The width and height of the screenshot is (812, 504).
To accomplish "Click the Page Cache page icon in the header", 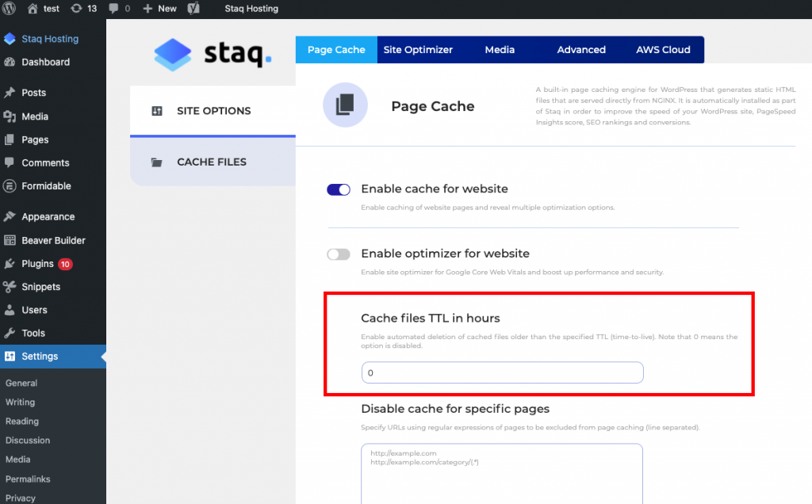I will pos(345,105).
